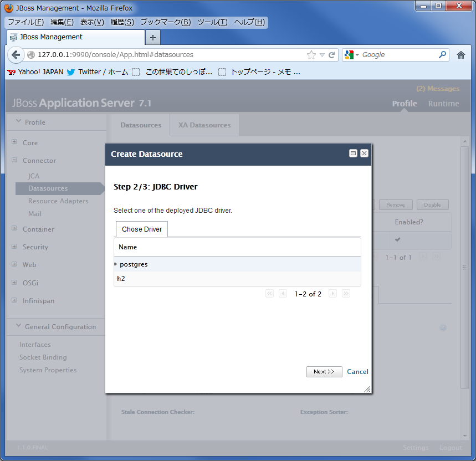Screen dimensions: 476x461
Task: Open the Yahoo! JAPAN bookmark
Action: [x=35, y=72]
